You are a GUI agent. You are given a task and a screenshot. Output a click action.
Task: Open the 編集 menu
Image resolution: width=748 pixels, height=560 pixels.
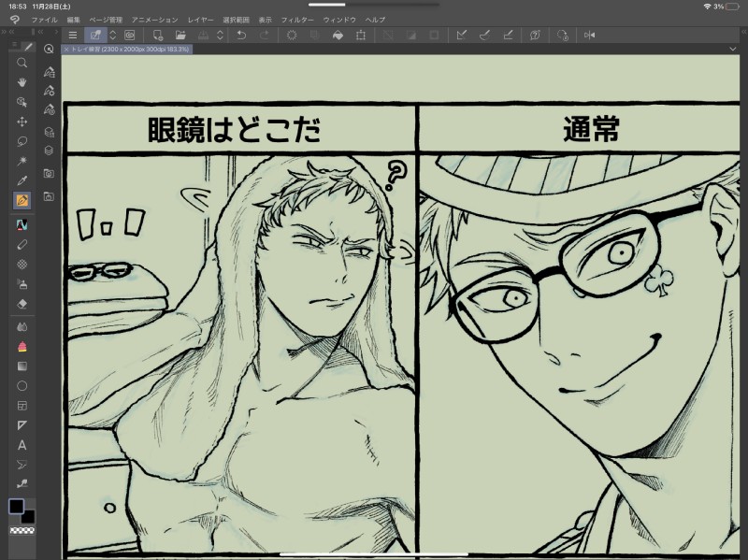74,20
